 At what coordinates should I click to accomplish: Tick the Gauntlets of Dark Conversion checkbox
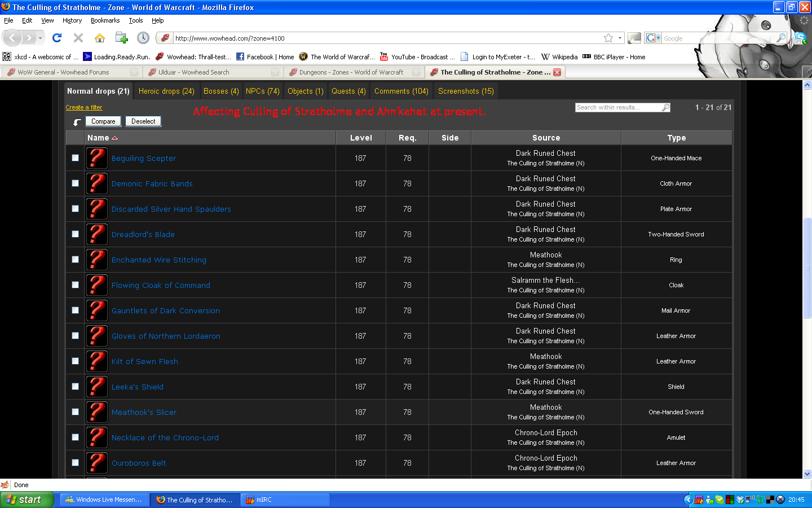(x=76, y=310)
